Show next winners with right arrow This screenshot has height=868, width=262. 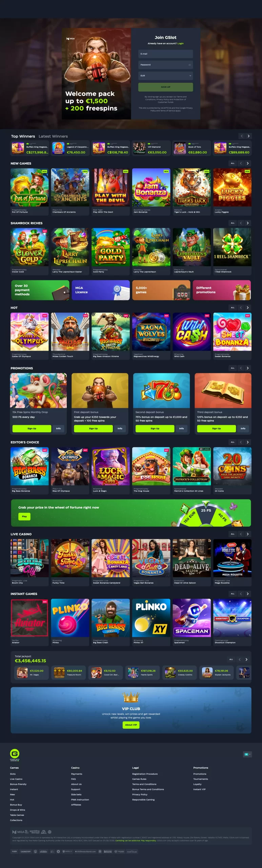pyautogui.click(x=248, y=136)
